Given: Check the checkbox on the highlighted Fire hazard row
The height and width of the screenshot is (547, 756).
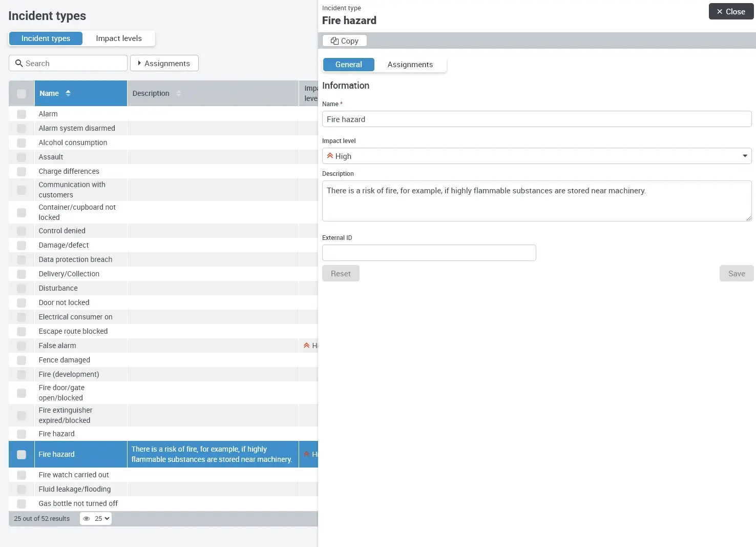Looking at the screenshot, I should (21, 454).
